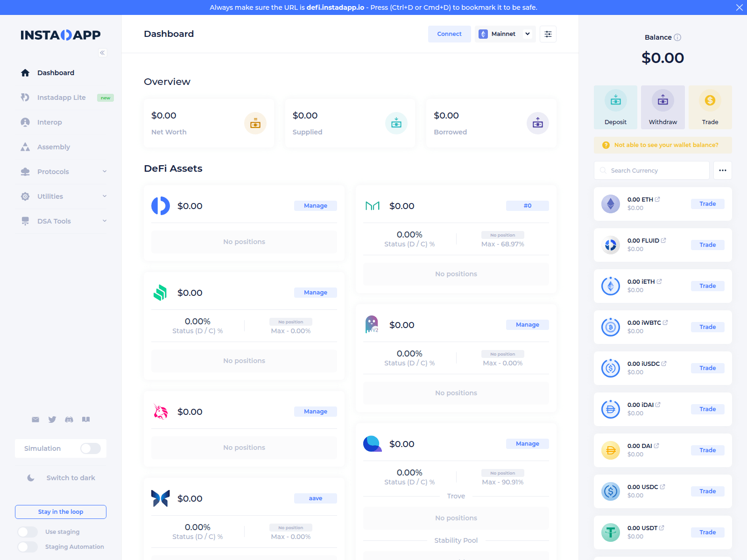This screenshot has width=747, height=560.
Task: Click the email envelope icon in sidebar
Action: (x=35, y=420)
